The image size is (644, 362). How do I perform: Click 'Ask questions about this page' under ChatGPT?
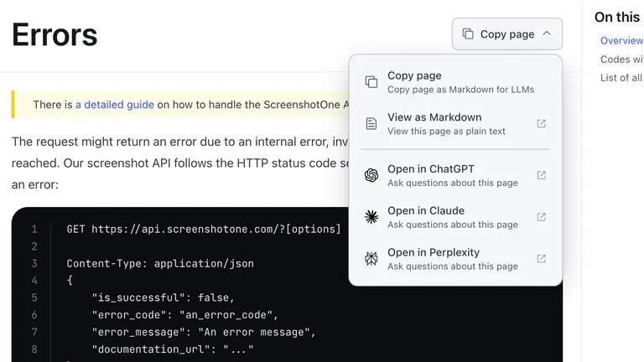pos(453,183)
